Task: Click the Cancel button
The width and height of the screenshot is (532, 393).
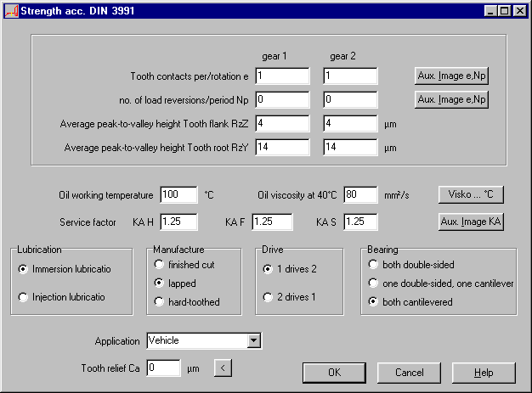Action: click(x=410, y=373)
